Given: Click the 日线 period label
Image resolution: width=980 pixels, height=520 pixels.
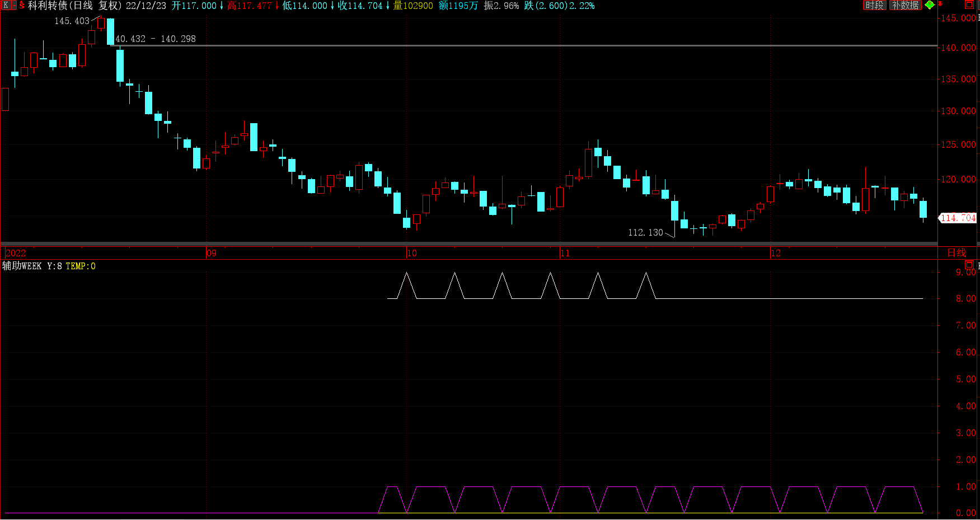Looking at the screenshot, I should point(956,252).
